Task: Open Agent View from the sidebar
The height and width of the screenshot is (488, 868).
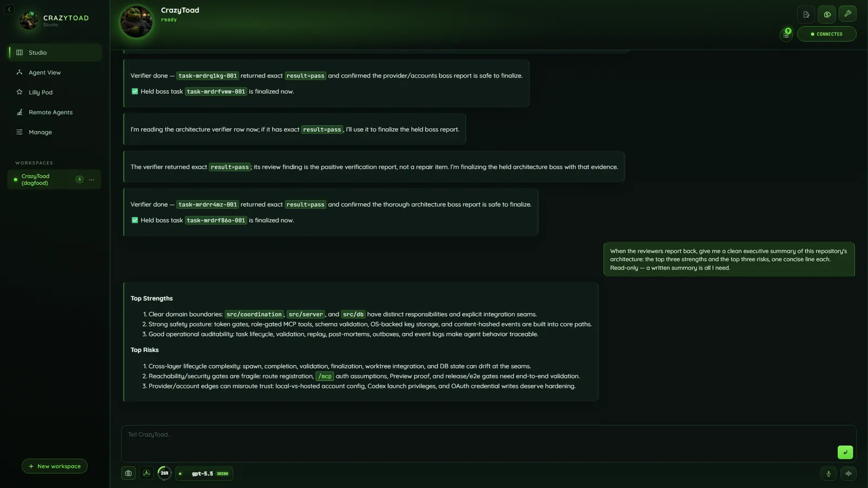Action: (x=55, y=73)
